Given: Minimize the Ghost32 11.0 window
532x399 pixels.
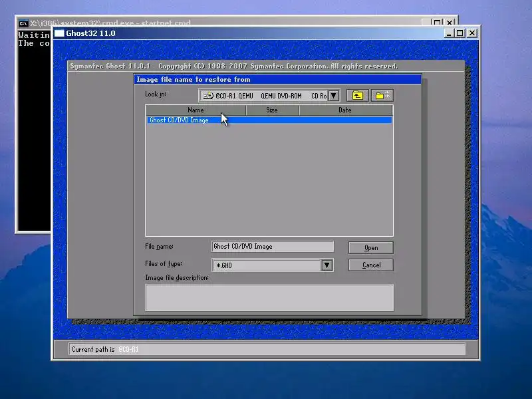Looking at the screenshot, I should 449,33.
